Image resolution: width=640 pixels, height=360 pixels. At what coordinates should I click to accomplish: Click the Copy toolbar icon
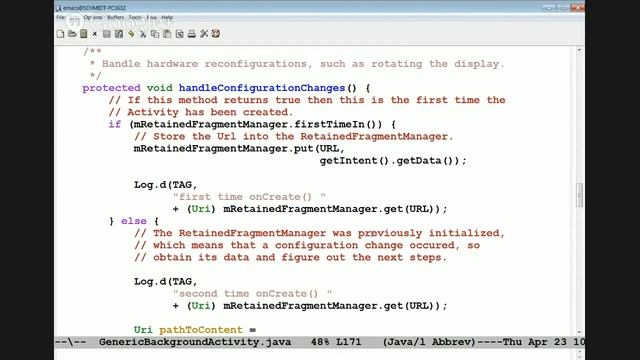coord(155,34)
